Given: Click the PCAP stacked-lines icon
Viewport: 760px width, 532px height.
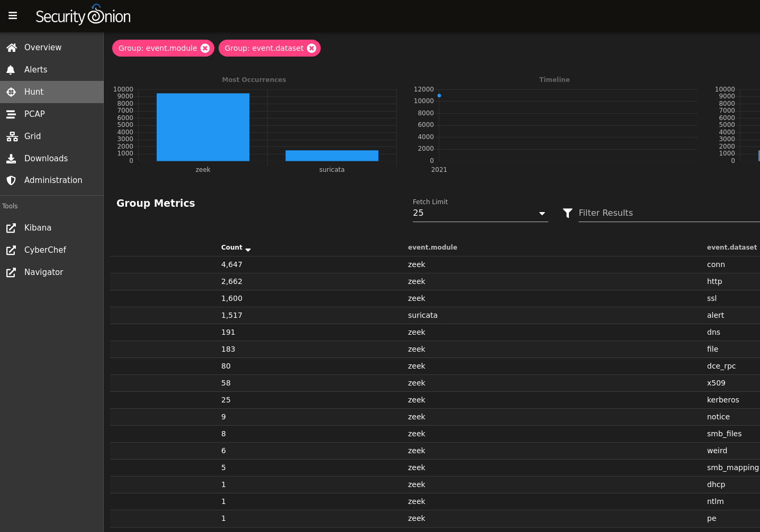Looking at the screenshot, I should (x=11, y=114).
